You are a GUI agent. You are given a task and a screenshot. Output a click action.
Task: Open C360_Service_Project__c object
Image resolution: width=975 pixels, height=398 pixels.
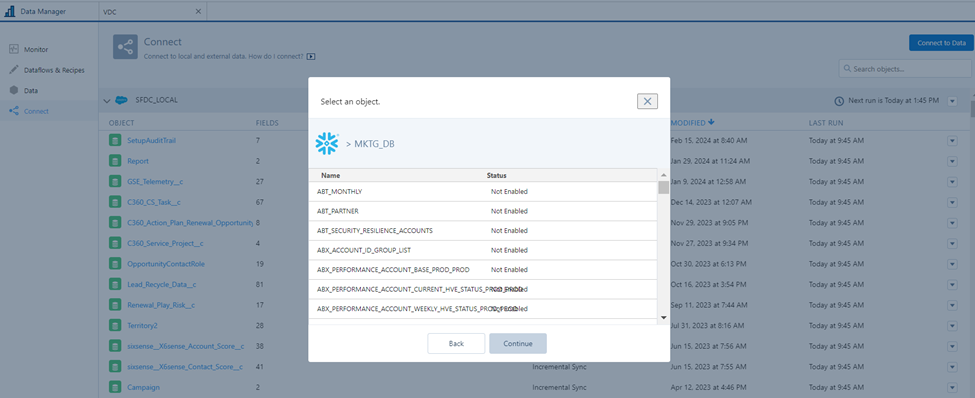[165, 243]
